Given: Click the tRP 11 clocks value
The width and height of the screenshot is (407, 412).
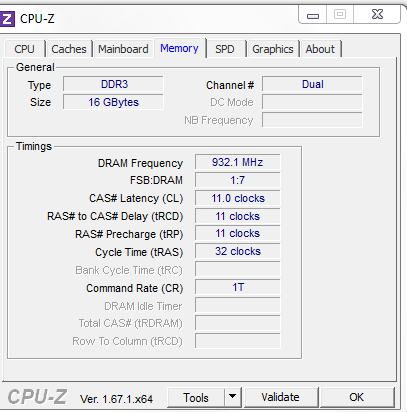Looking at the screenshot, I should click(x=238, y=234).
